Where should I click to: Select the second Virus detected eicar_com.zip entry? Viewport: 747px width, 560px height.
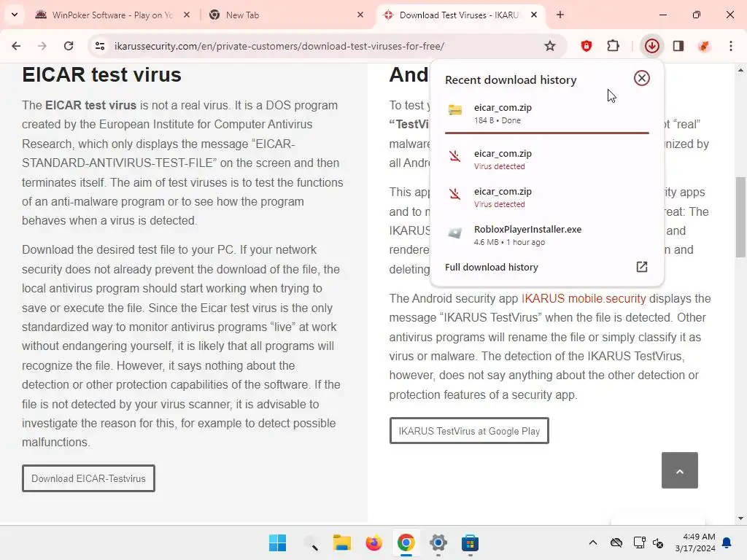pyautogui.click(x=547, y=197)
